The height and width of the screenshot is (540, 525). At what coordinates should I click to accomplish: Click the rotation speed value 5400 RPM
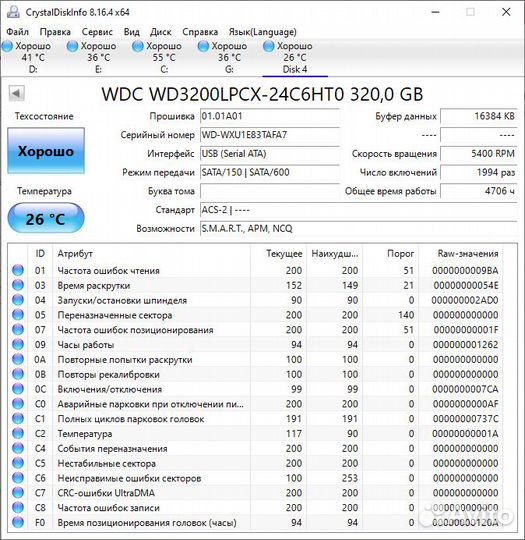point(479,154)
